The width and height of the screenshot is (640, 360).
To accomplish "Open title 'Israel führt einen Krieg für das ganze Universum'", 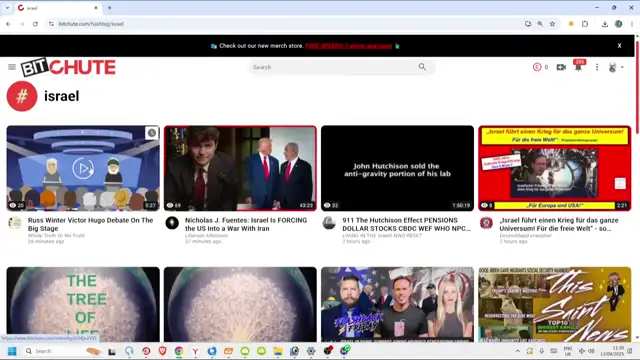I will point(559,224).
